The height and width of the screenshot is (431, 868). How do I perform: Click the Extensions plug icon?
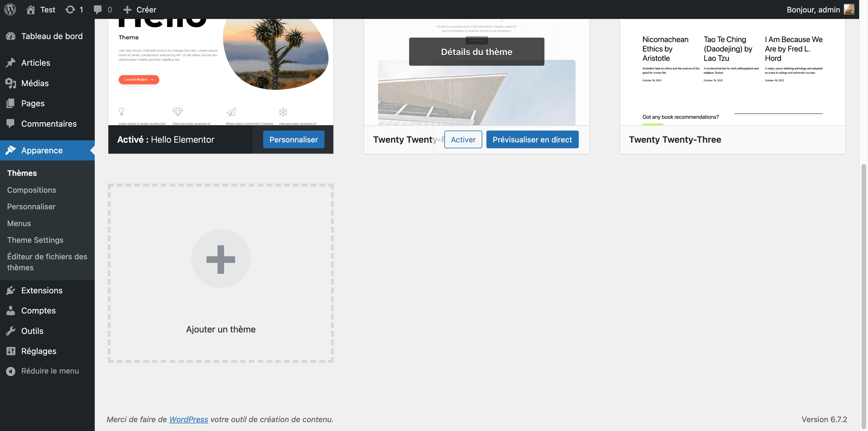[x=11, y=290]
